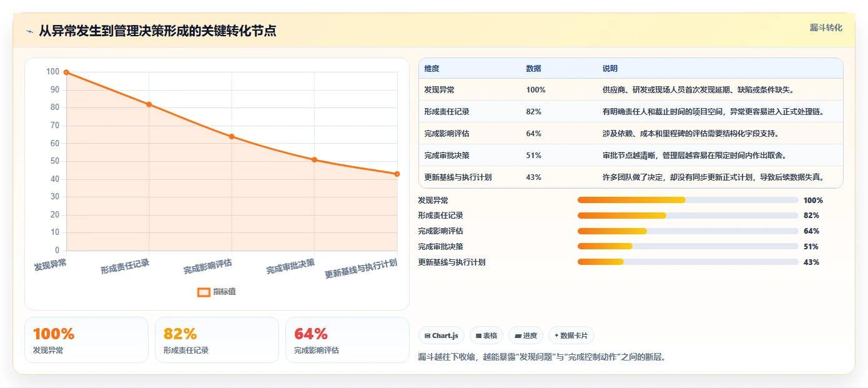This screenshot has width=868, height=388.
Task: Click the 完成审批决策 progress bar
Action: (688, 247)
